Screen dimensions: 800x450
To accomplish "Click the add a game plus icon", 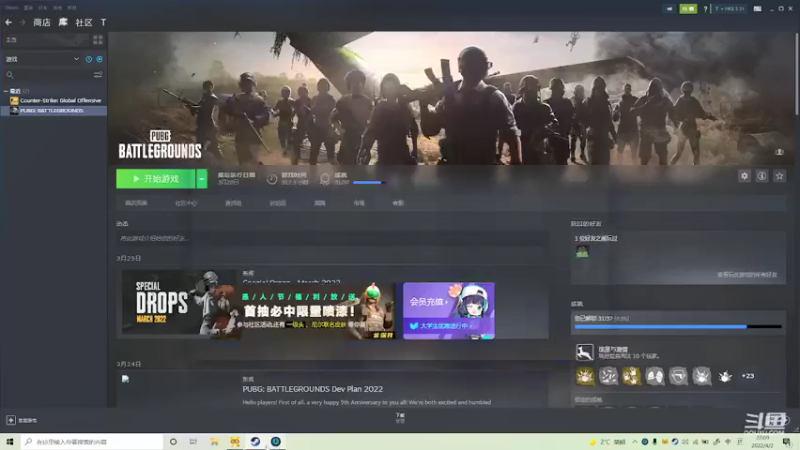I will [11, 420].
